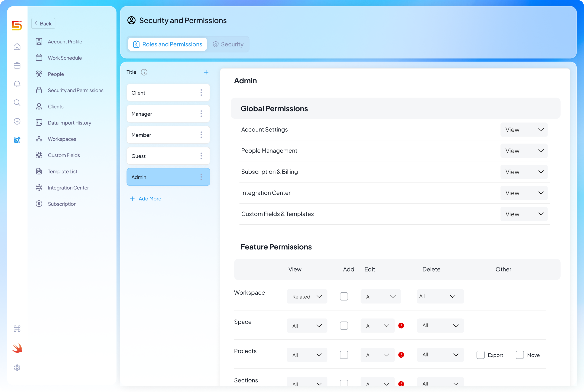584x392 pixels.
Task: Click the plus circle icon to create new
Action: [17, 121]
